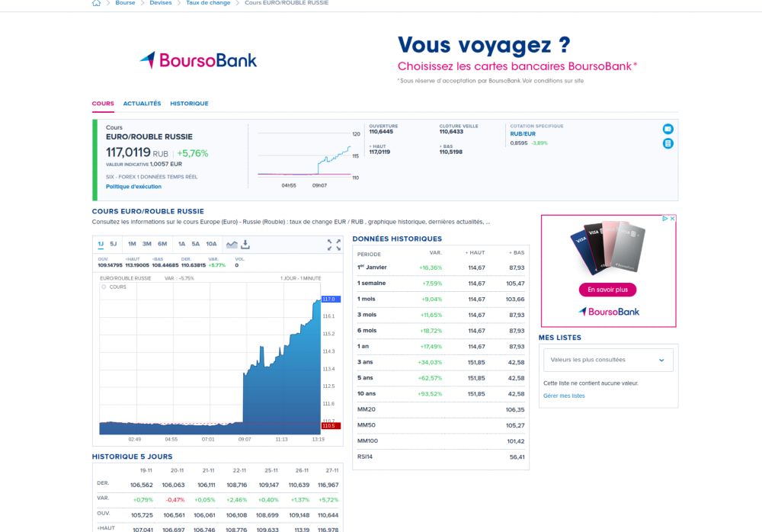Click clôture veille value 110,6433
This screenshot has width=762, height=532.
[x=451, y=132]
